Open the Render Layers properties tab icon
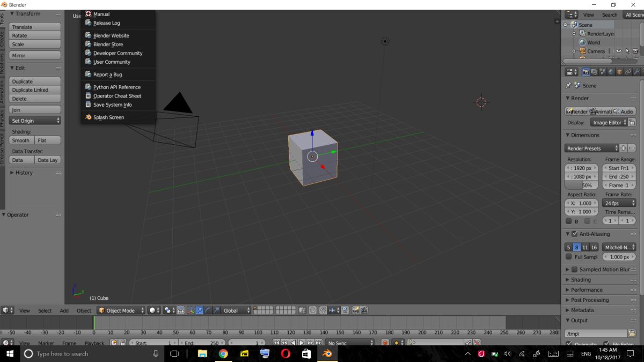644x362 pixels. tap(594, 72)
